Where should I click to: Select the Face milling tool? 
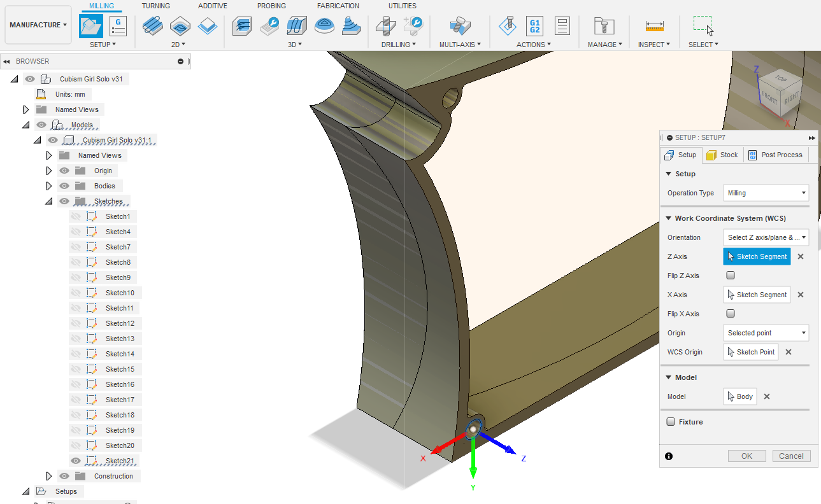pos(208,26)
